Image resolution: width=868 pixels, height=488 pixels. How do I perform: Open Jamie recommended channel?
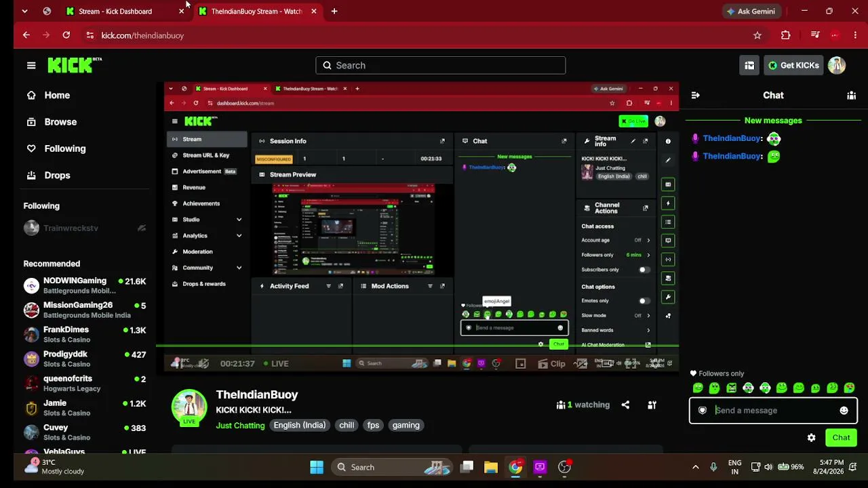(x=85, y=407)
